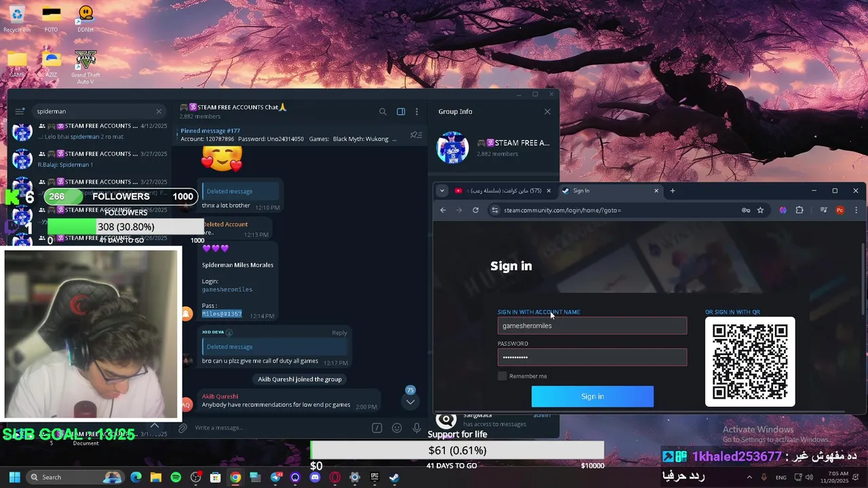This screenshot has height=488, width=868.
Task: Open Telegram hamburger menu icon
Action: 20,111
